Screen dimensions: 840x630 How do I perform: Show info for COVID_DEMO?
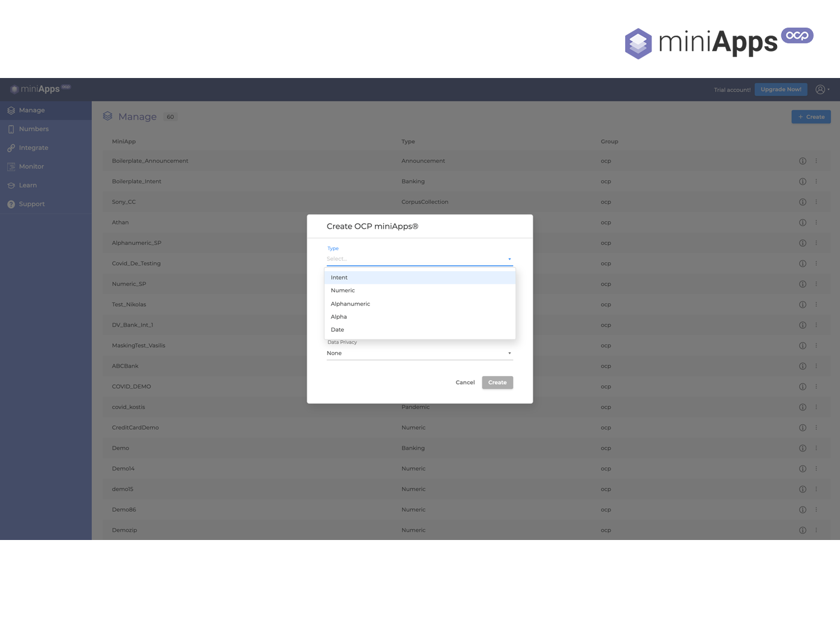point(802,386)
